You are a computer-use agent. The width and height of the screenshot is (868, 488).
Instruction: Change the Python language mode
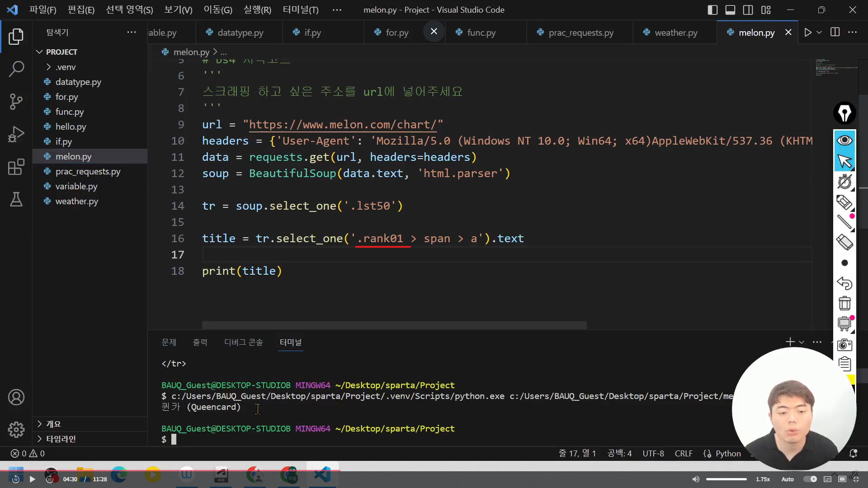[x=728, y=453]
